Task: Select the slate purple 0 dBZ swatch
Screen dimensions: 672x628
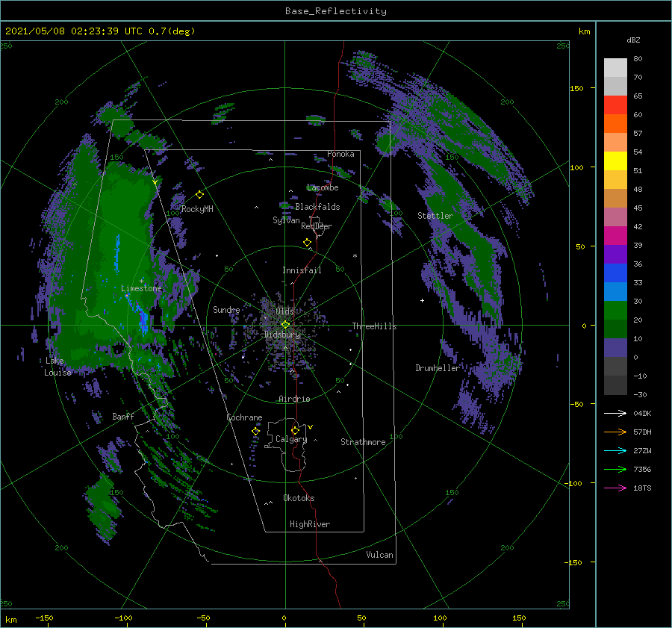Action: tap(615, 348)
